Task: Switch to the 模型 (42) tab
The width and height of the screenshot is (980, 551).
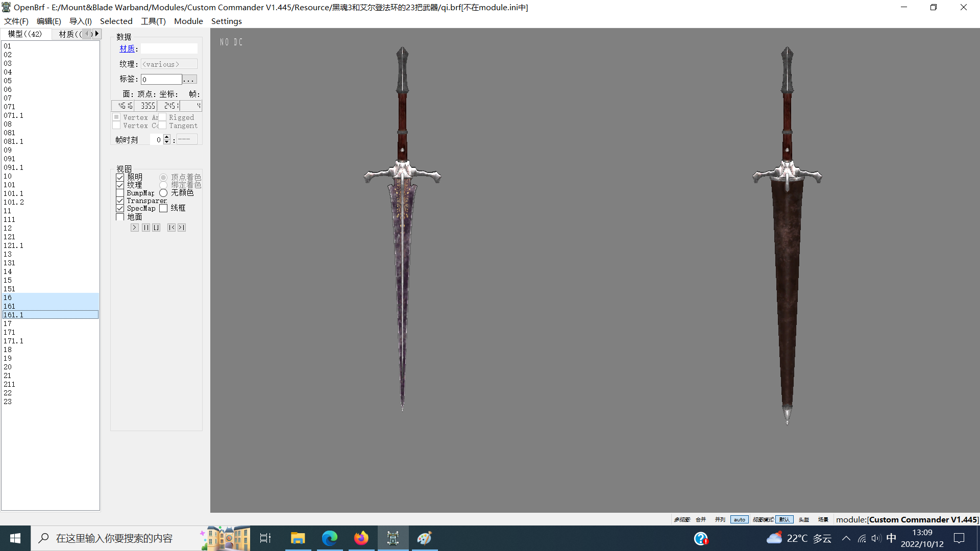Action: pos(25,34)
